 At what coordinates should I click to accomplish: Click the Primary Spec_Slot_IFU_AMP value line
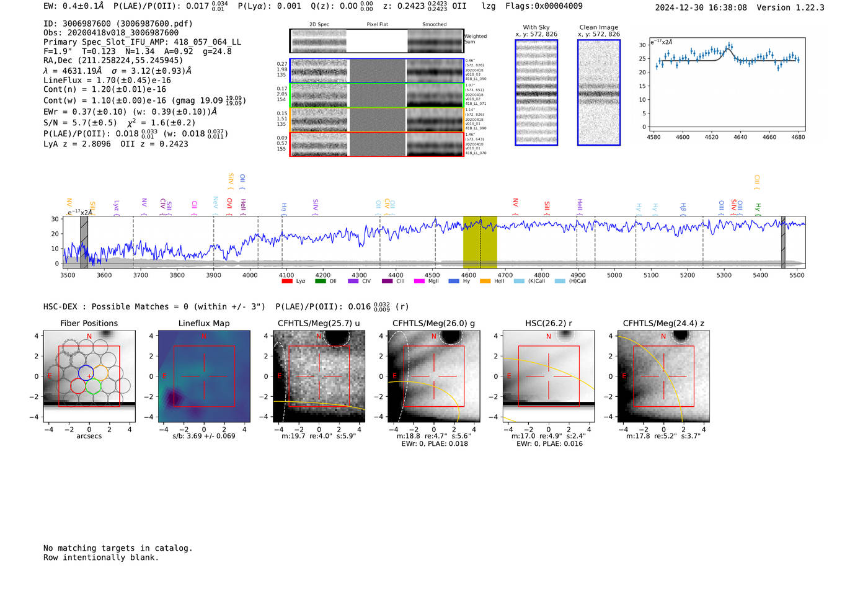click(142, 42)
